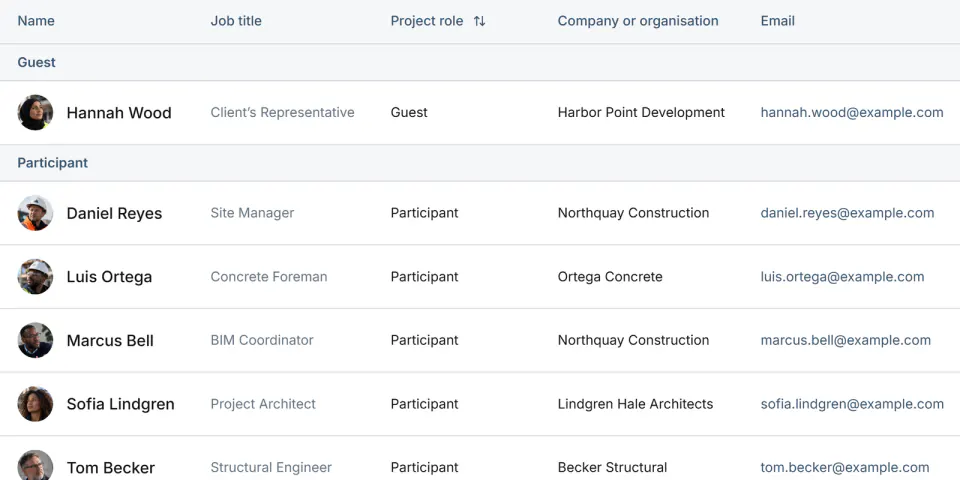
Task: Collapse the Guest group row
Action: pos(480,62)
